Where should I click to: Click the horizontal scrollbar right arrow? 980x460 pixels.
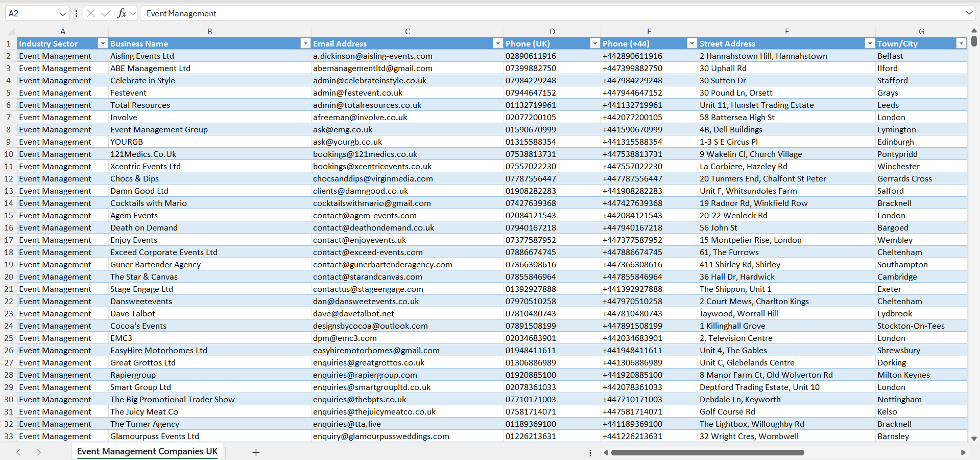[963, 452]
